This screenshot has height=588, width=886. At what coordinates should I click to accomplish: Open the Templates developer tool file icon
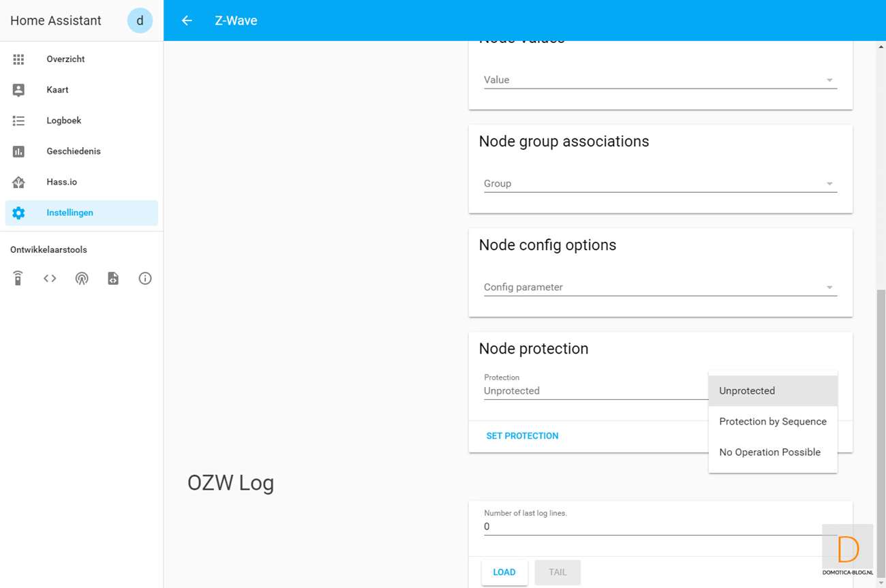[x=113, y=278]
